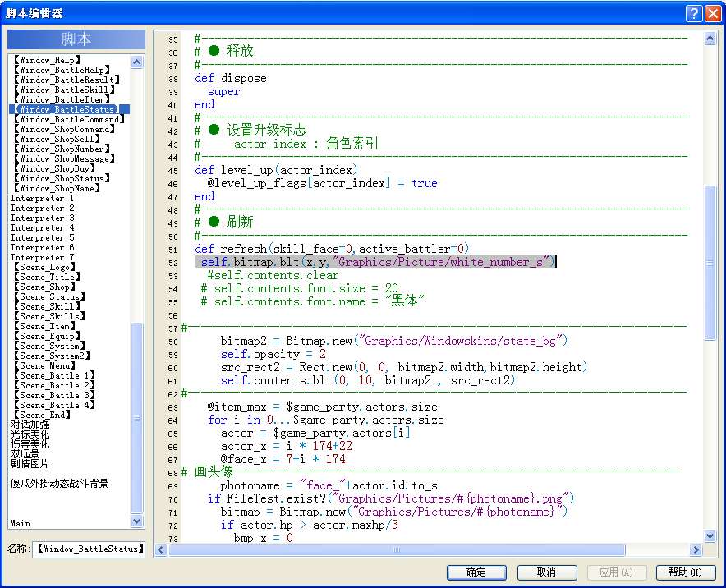Select the Scene_Battle 1 script
The image size is (726, 588).
pos(54,375)
